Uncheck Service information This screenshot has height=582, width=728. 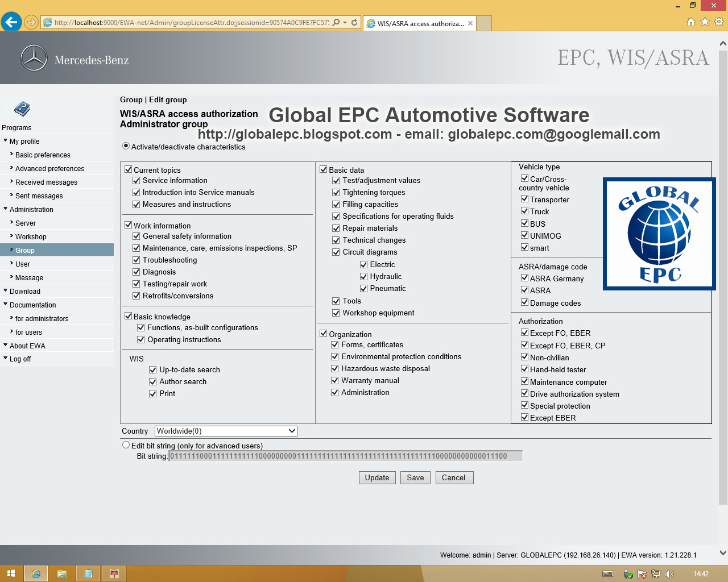[x=136, y=180]
